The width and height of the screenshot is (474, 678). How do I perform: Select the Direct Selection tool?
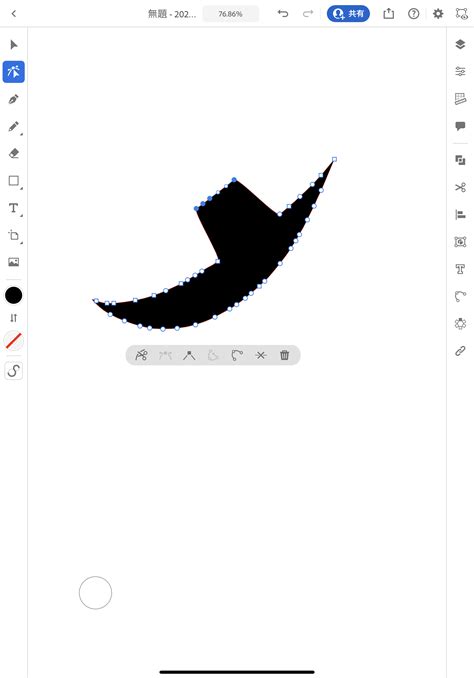(x=14, y=72)
